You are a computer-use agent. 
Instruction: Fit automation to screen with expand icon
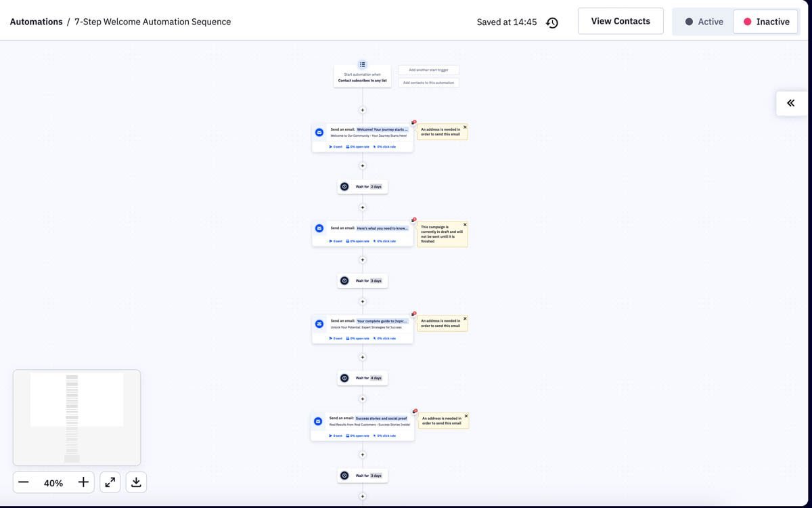point(110,482)
